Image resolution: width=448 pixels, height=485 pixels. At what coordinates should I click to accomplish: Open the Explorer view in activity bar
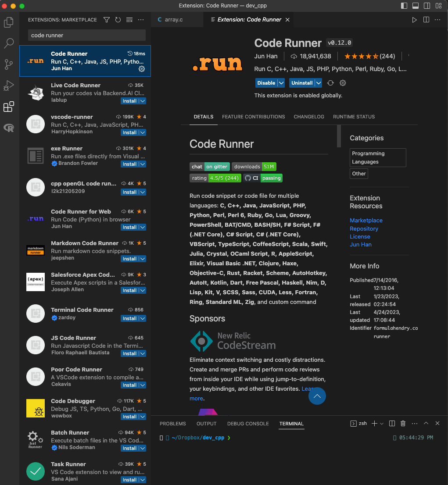(x=9, y=22)
